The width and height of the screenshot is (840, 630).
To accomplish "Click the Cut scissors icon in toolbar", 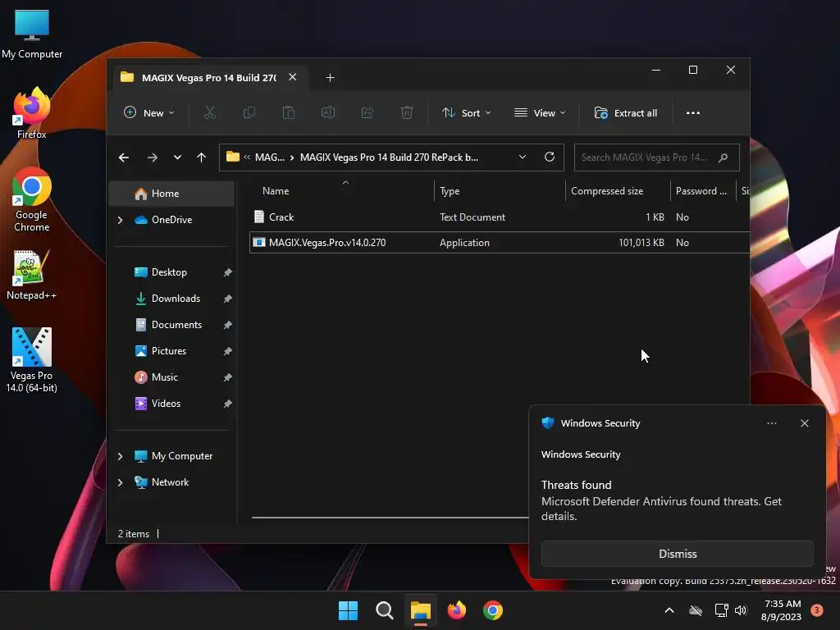I will tap(209, 113).
